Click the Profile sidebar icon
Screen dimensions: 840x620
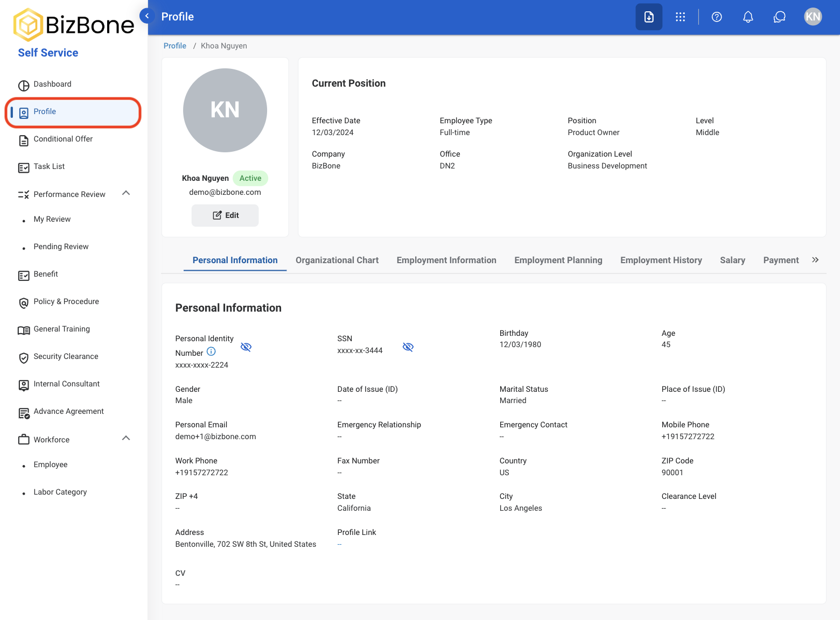tap(24, 112)
